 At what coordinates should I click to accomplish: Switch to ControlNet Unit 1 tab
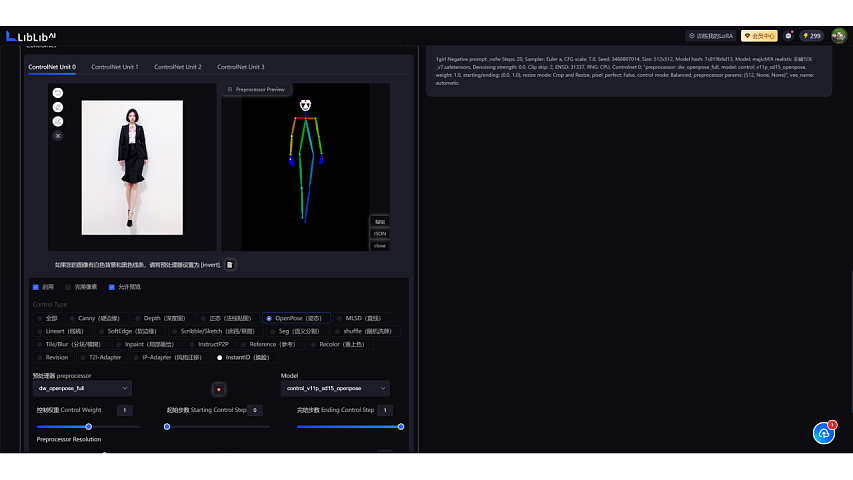point(115,67)
